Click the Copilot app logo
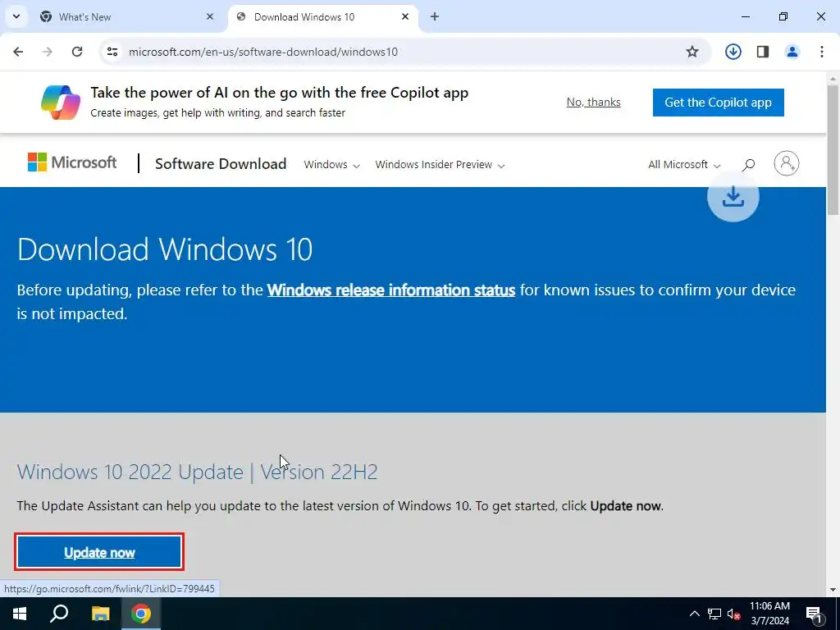Image resolution: width=840 pixels, height=630 pixels. [x=61, y=103]
